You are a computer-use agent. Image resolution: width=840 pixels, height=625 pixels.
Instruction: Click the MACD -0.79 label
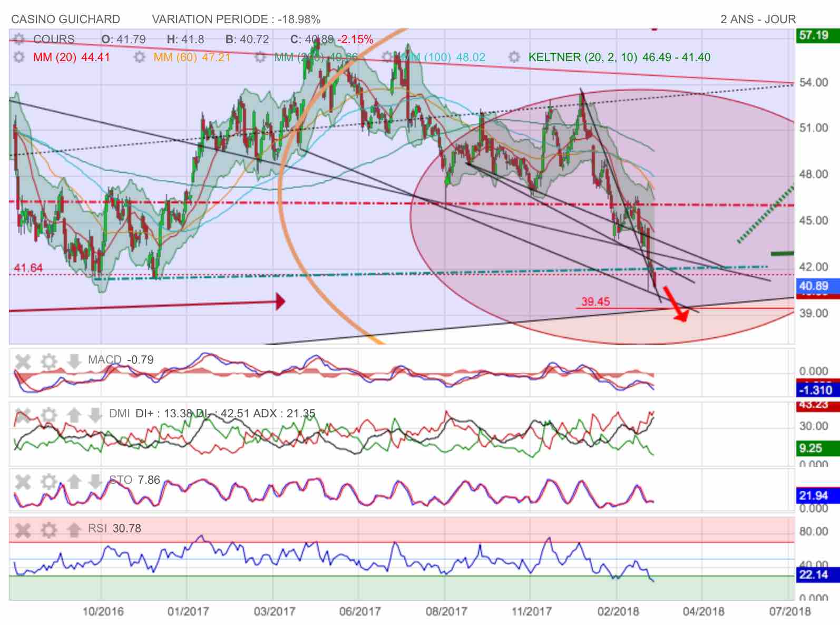121,360
